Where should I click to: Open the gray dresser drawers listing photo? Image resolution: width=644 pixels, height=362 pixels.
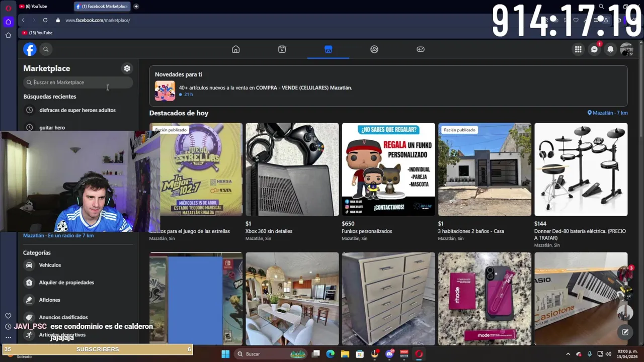(388, 299)
